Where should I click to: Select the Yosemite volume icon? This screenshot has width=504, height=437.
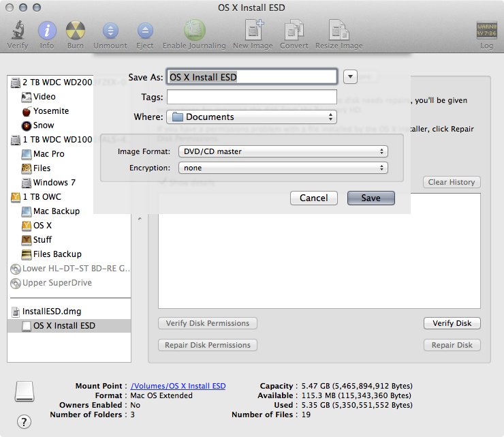(x=27, y=111)
